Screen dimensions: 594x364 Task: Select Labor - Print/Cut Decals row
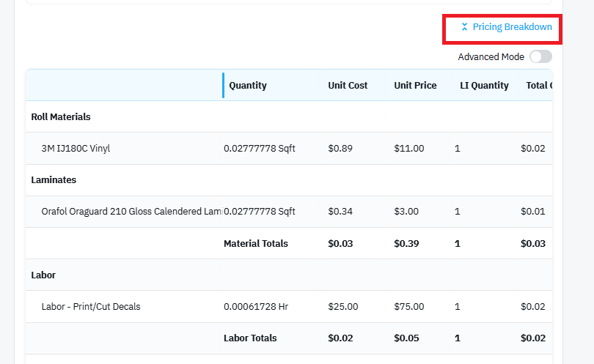click(289, 306)
